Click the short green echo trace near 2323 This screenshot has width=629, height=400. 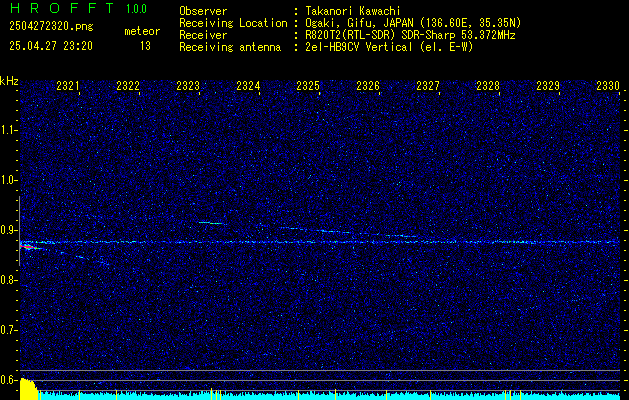(210, 223)
